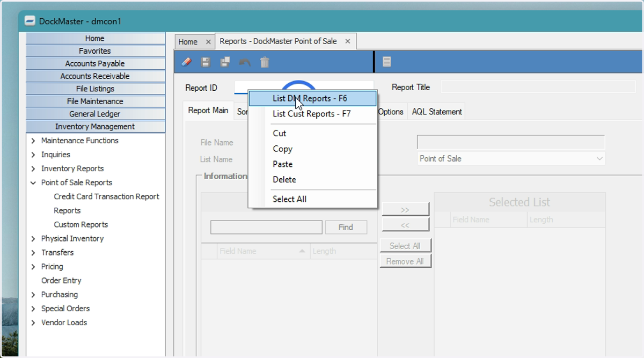Open Order Entry tree item

tap(61, 280)
